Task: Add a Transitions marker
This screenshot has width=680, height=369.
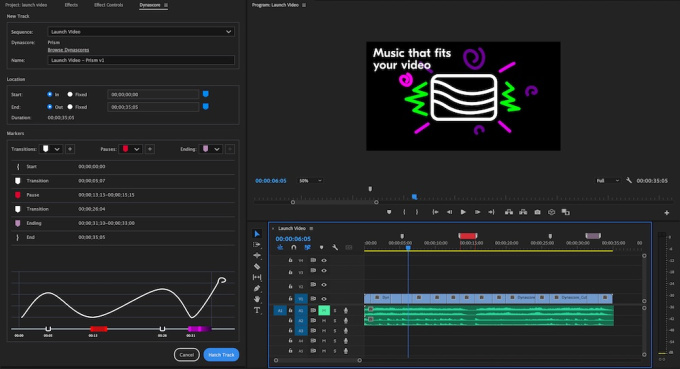Action: 70,149
